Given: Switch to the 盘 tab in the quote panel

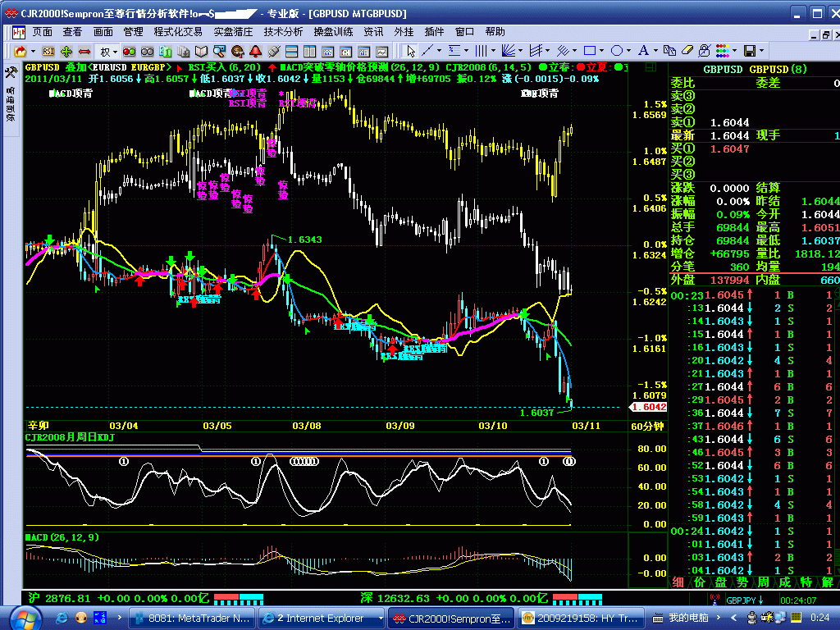Looking at the screenshot, I should [721, 582].
